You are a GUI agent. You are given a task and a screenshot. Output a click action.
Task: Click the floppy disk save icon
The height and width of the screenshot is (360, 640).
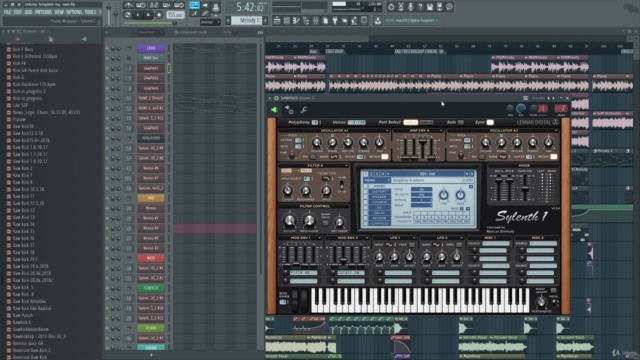(x=430, y=7)
